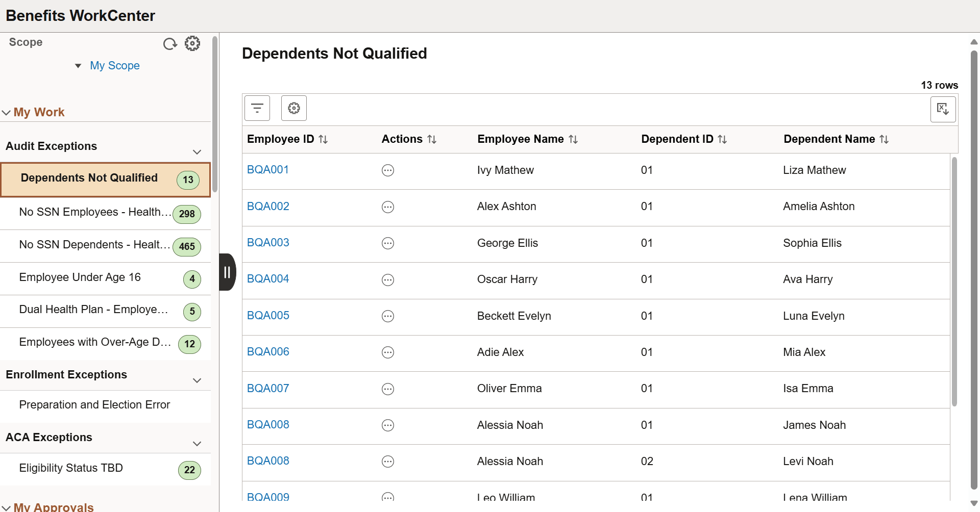Open employee BQA005 record
This screenshot has width=980, height=512.
click(268, 316)
